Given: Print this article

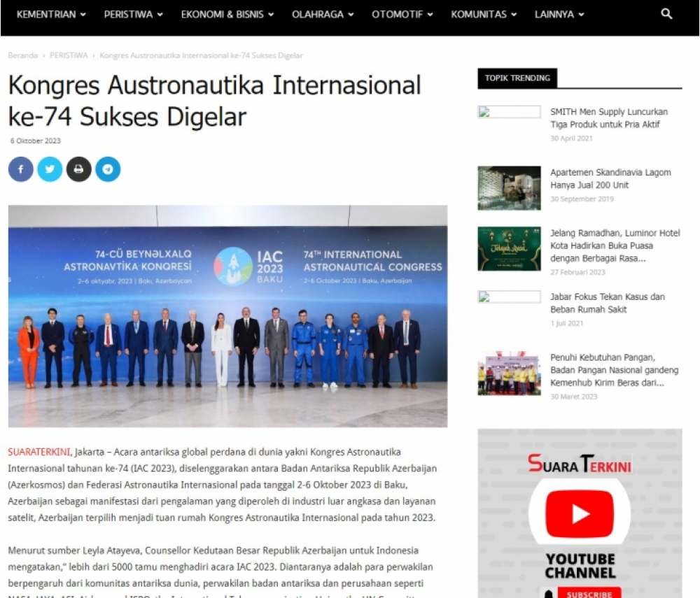Looking at the screenshot, I should (78, 169).
